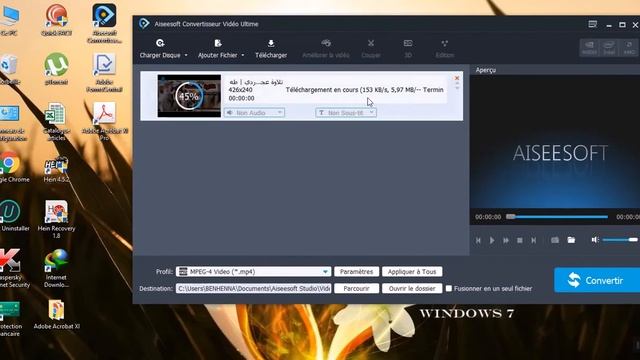Open µTorrent desktop shortcut

point(56,69)
